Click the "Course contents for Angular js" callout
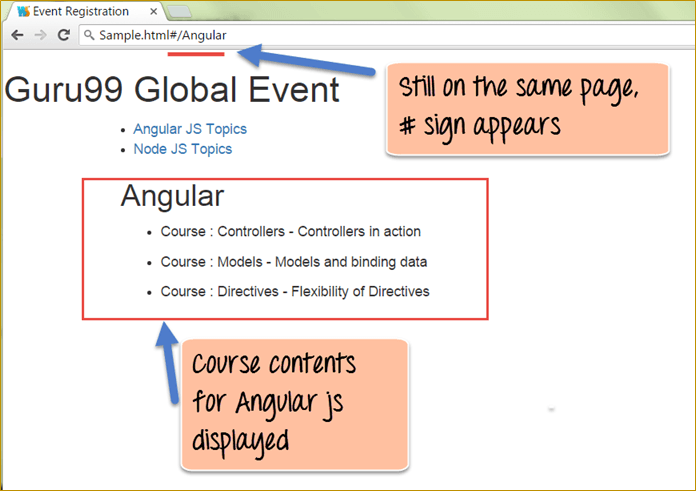 click(294, 403)
